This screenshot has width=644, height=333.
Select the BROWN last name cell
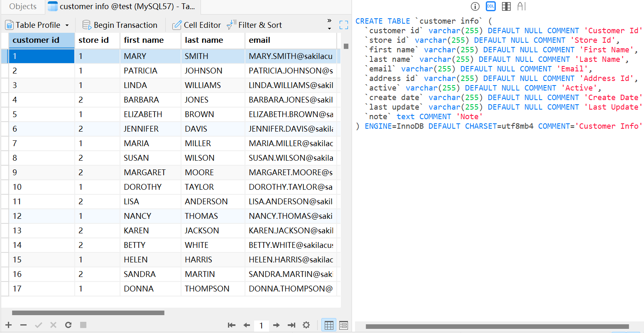(x=213, y=114)
